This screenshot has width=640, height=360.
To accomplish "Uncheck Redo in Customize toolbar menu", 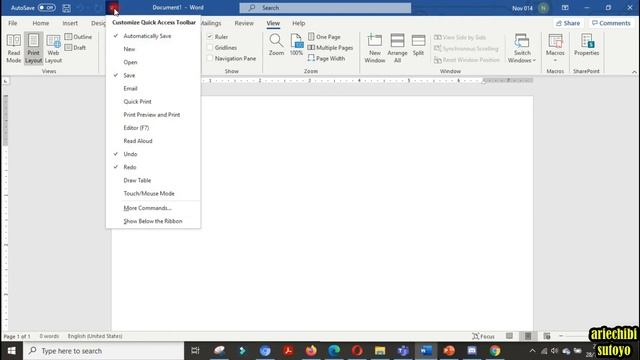I will click(153, 167).
